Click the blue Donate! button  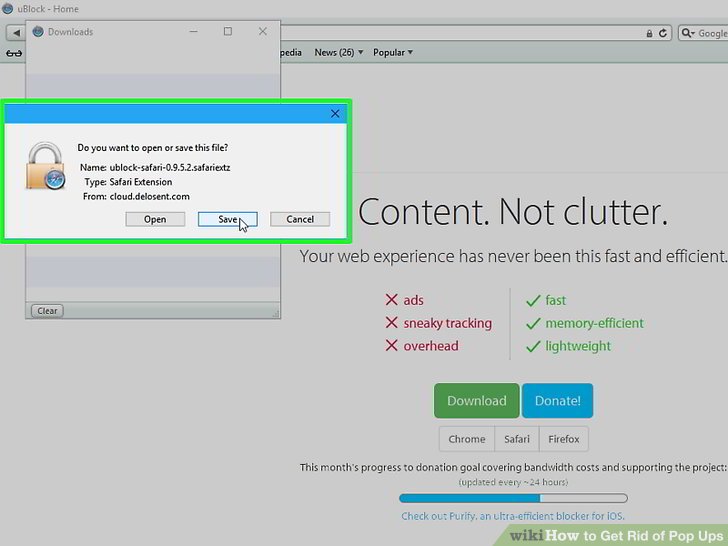click(557, 400)
